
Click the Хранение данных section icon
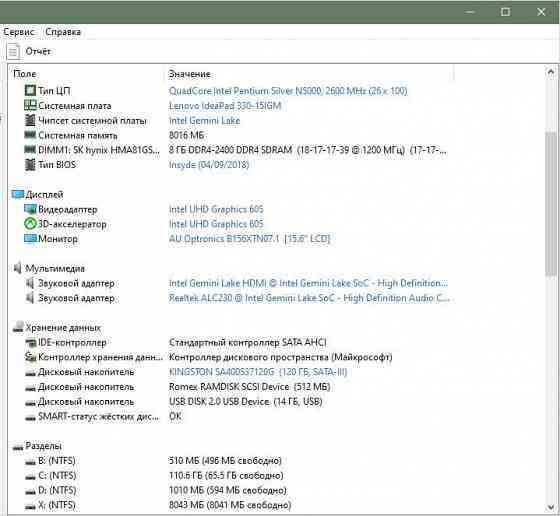tap(18, 327)
